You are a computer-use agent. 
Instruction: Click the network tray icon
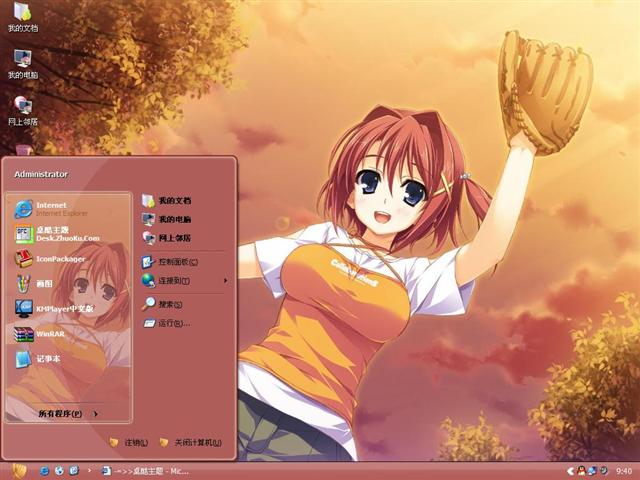592,471
